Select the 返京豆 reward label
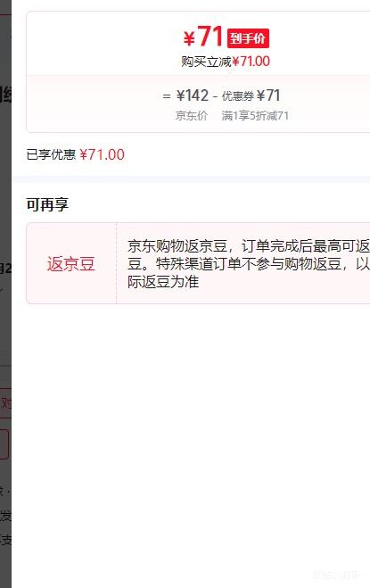This screenshot has width=370, height=588. (71, 263)
